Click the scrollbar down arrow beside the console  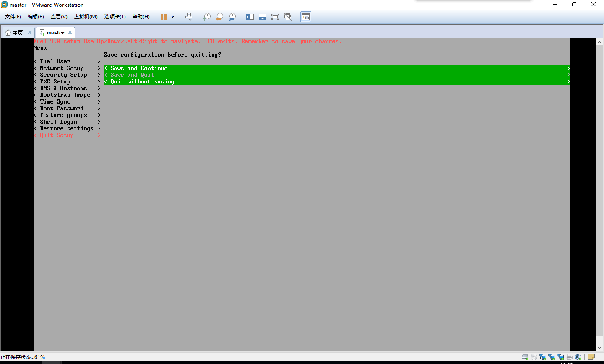600,348
